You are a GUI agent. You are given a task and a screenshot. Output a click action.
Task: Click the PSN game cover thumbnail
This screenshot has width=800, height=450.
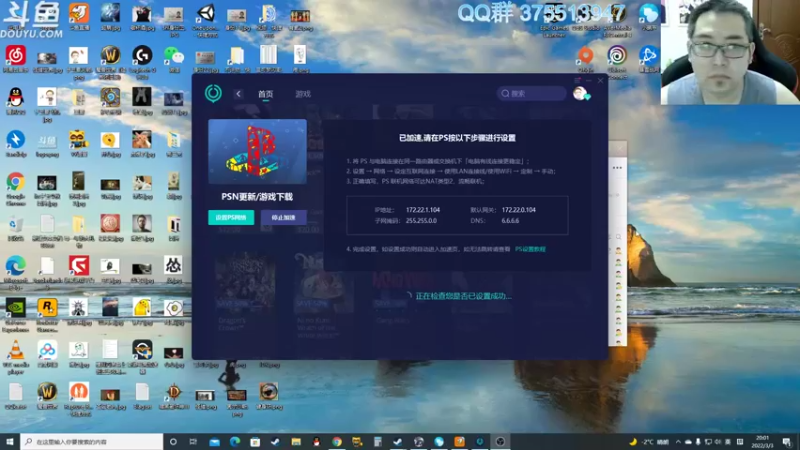click(x=258, y=152)
